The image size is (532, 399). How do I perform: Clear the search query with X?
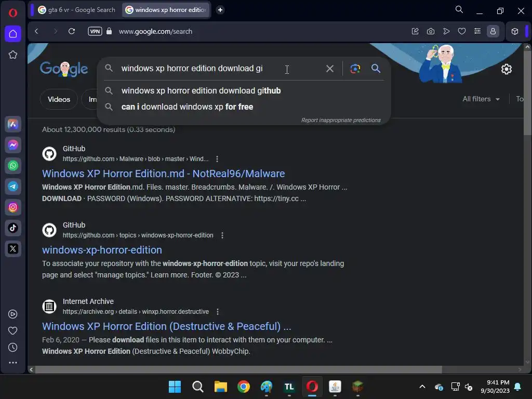tap(330, 69)
